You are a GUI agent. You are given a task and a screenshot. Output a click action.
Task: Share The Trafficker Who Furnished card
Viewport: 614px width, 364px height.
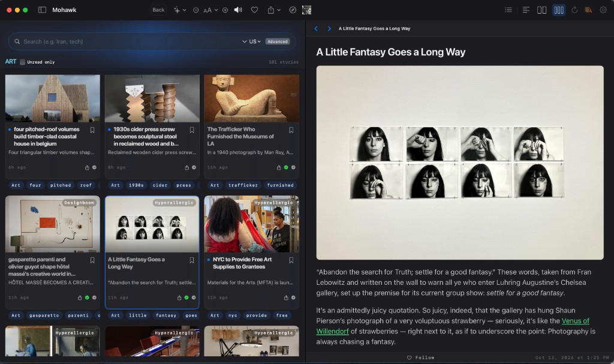(x=279, y=167)
